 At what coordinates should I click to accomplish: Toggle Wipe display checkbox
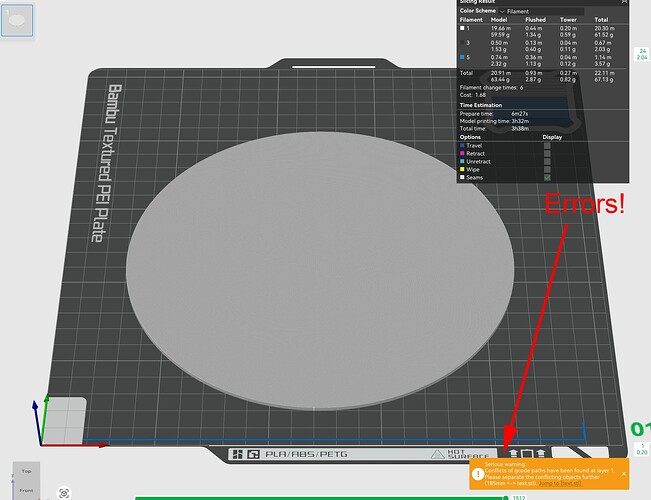(547, 169)
